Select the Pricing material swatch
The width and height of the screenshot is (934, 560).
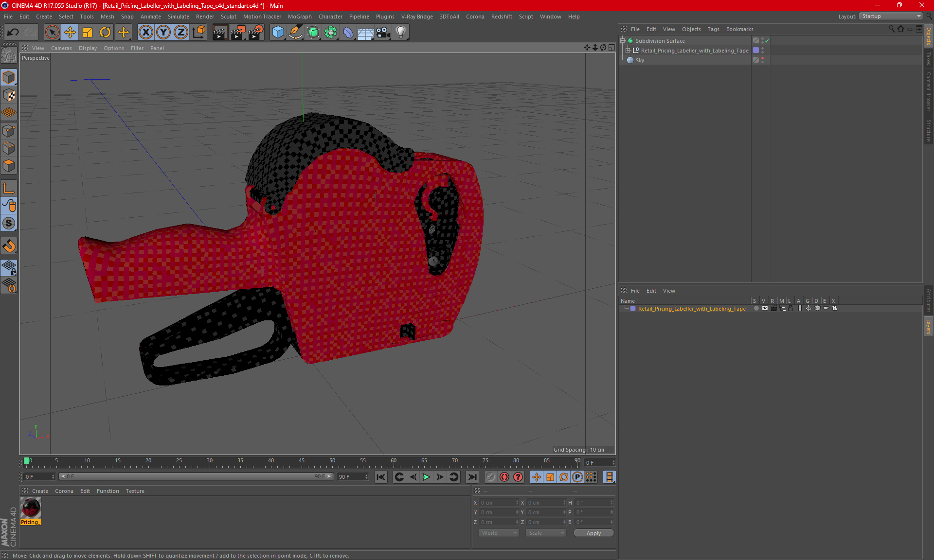31,508
